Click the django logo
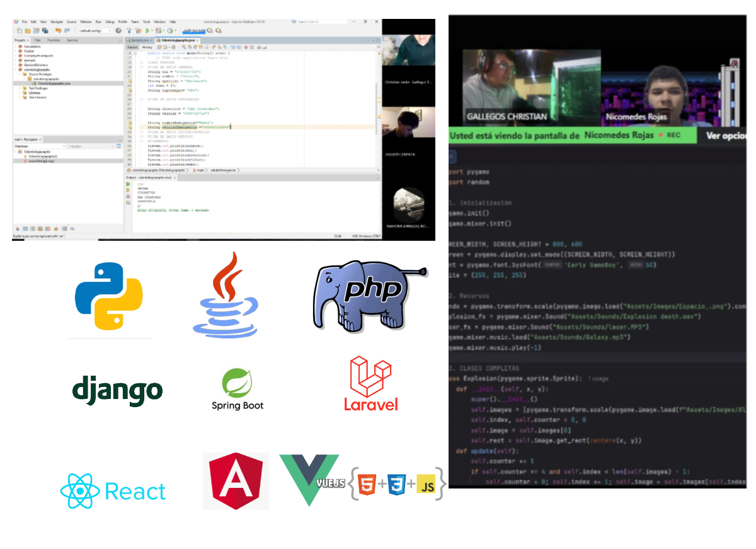This screenshot has width=756, height=549. pos(117,391)
